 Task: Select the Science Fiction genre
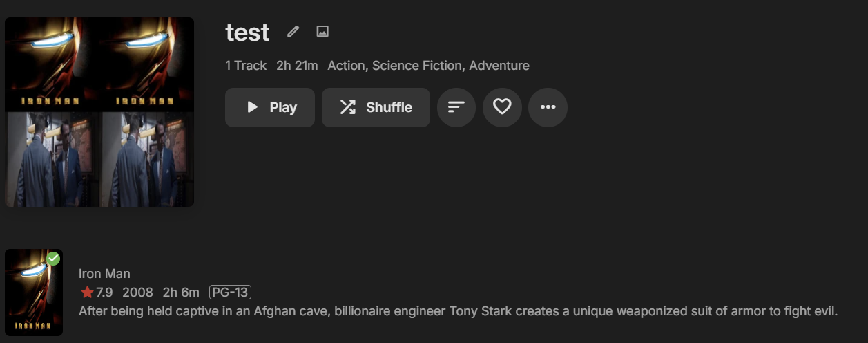tap(418, 66)
